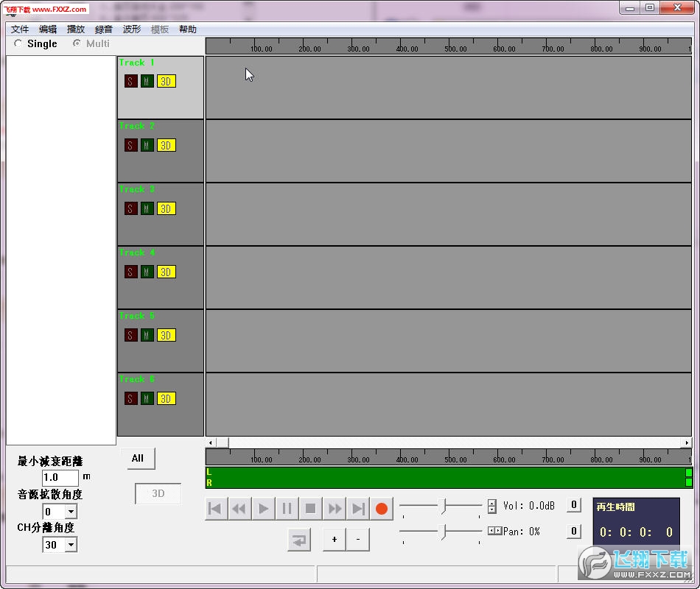Viewport: 700px width, 589px height.
Task: Select the Track 1 header label
Action: coord(136,63)
